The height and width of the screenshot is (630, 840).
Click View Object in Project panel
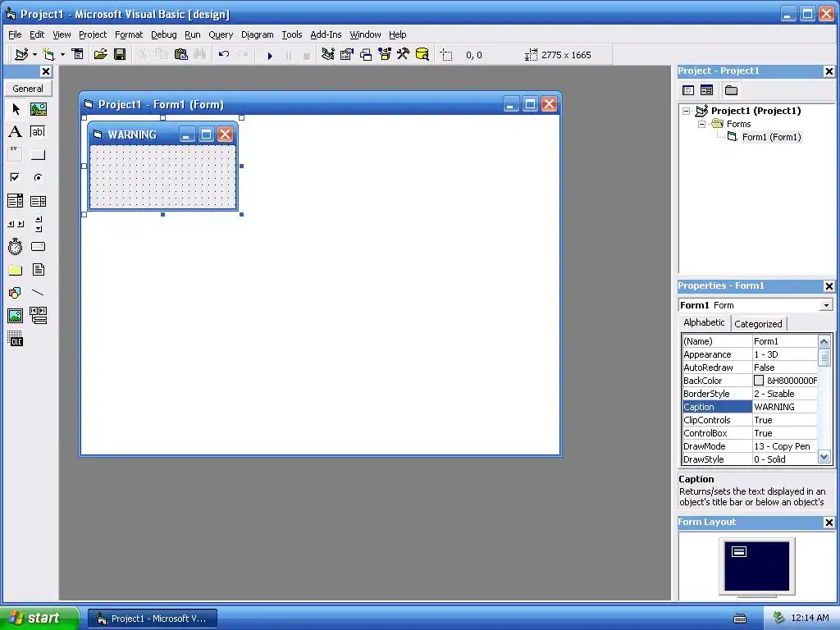(706, 90)
